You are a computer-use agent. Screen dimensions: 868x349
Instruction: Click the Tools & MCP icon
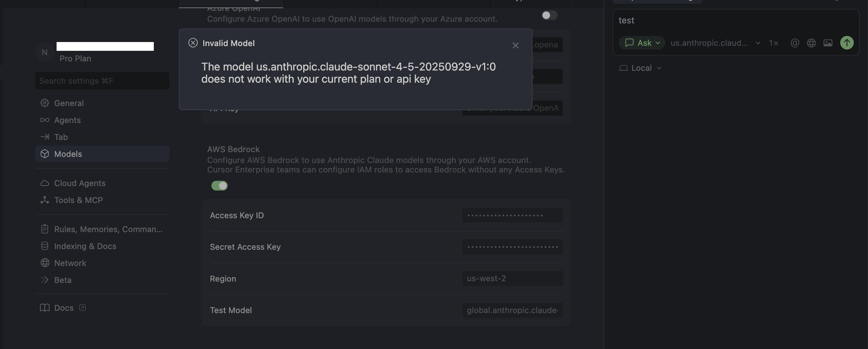pyautogui.click(x=45, y=200)
